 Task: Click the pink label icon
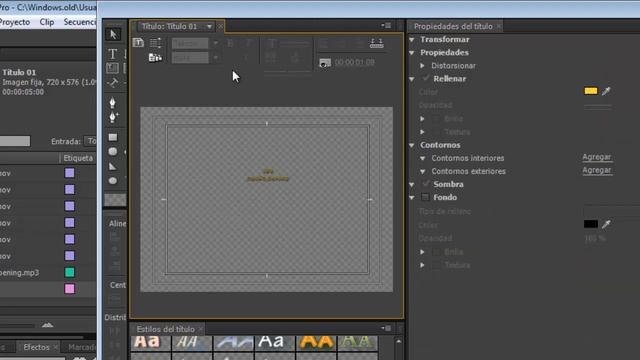(70, 289)
